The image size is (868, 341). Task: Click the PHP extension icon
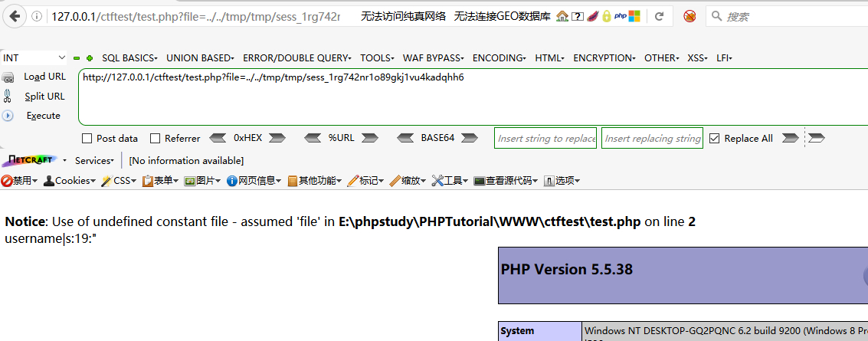click(620, 16)
